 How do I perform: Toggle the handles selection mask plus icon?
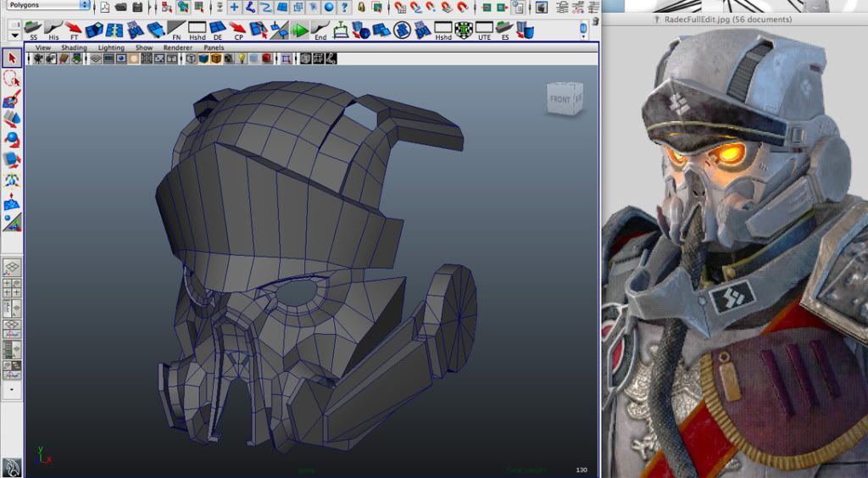click(x=234, y=7)
